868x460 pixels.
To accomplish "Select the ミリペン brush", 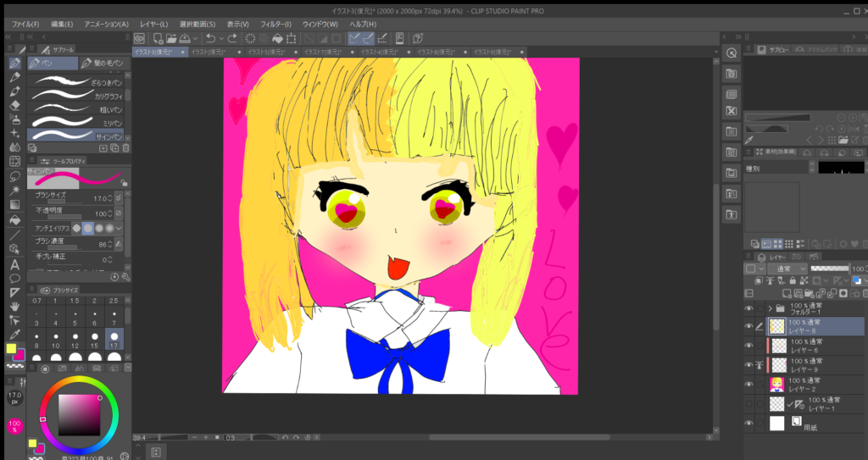I will point(76,122).
